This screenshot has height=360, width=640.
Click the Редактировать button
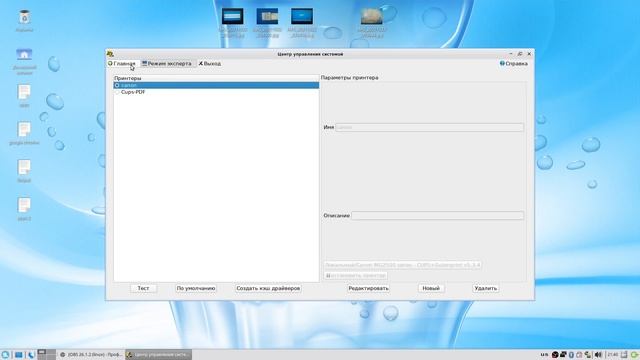368,289
